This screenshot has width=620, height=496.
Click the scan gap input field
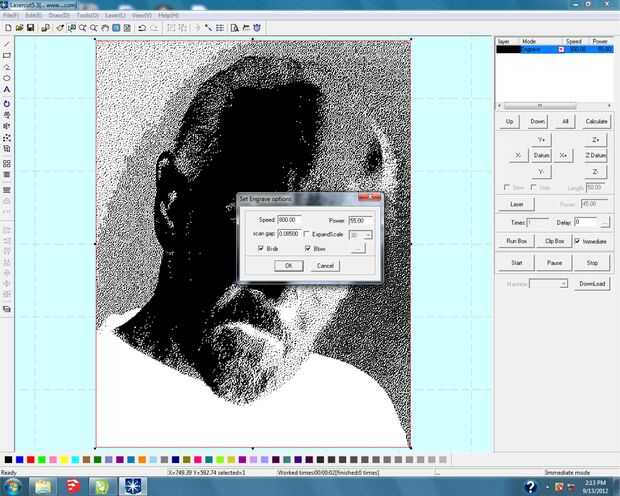pyautogui.click(x=289, y=234)
